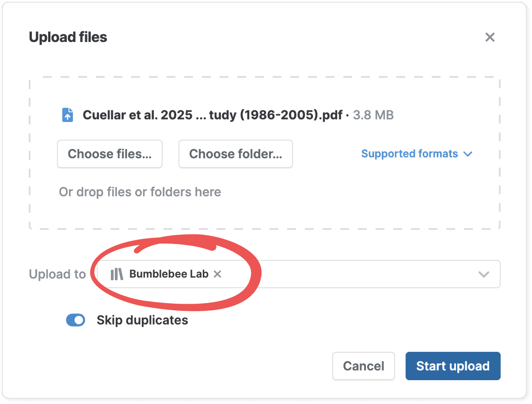Image resolution: width=532 pixels, height=404 pixels.
Task: Open the Upload to dropdown arrow
Action: (484, 274)
